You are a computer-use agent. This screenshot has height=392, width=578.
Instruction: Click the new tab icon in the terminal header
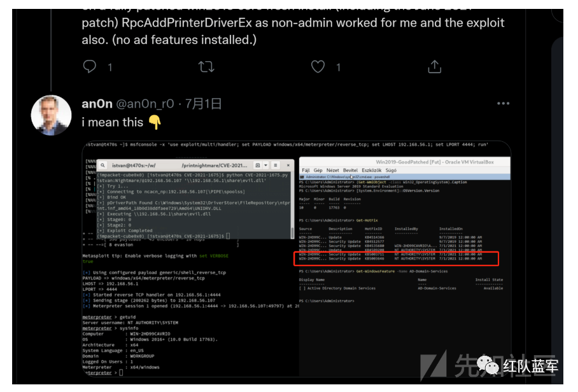point(258,165)
